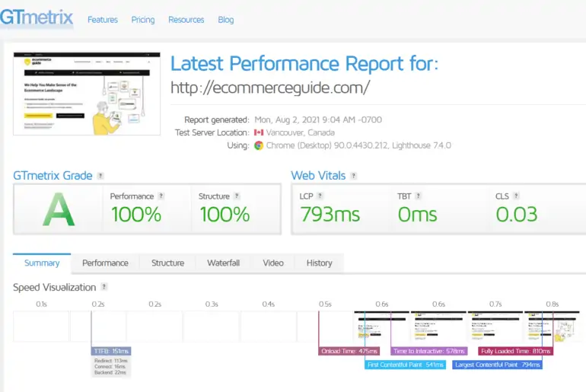Click the help icon beside Speed Visualization

(x=104, y=287)
